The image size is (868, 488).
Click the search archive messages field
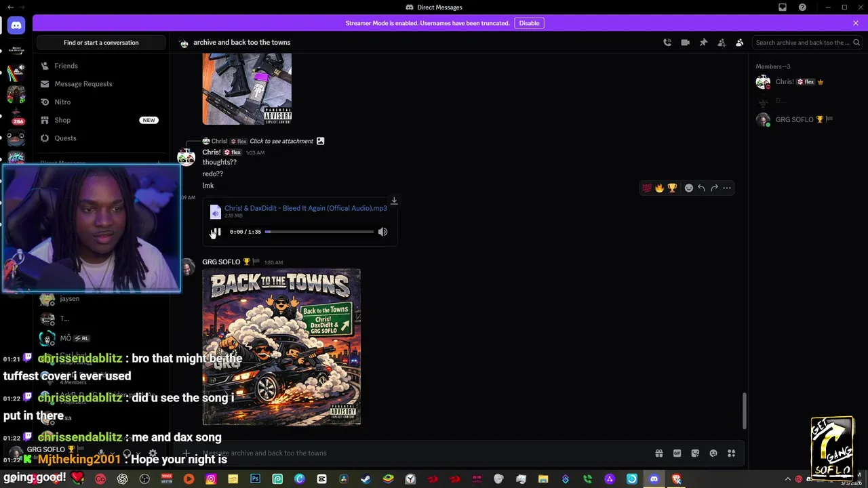pyautogui.click(x=807, y=43)
